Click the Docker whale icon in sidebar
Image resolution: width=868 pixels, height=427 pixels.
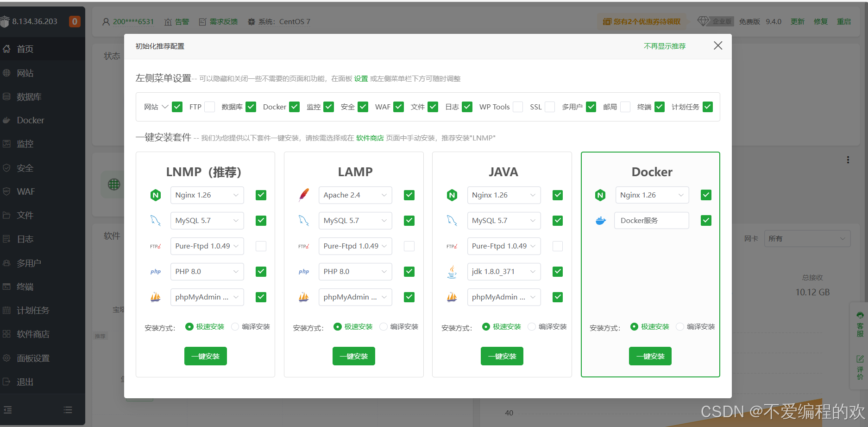[x=6, y=120]
